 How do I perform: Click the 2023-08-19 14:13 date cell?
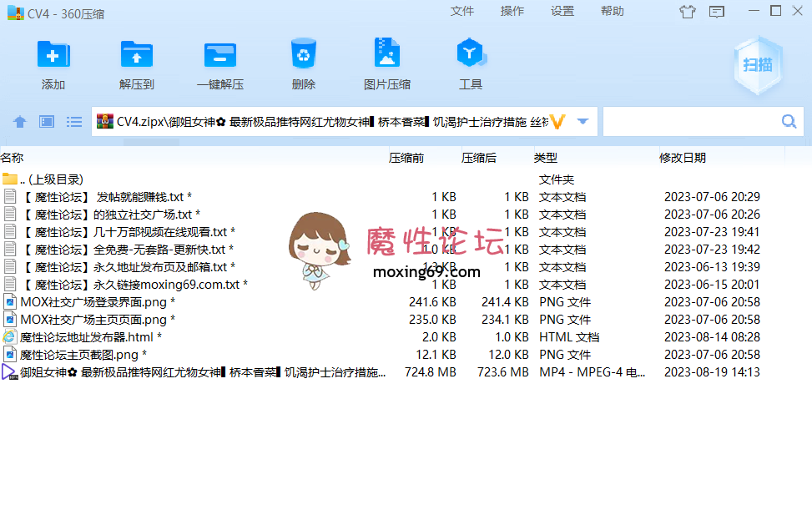click(712, 372)
